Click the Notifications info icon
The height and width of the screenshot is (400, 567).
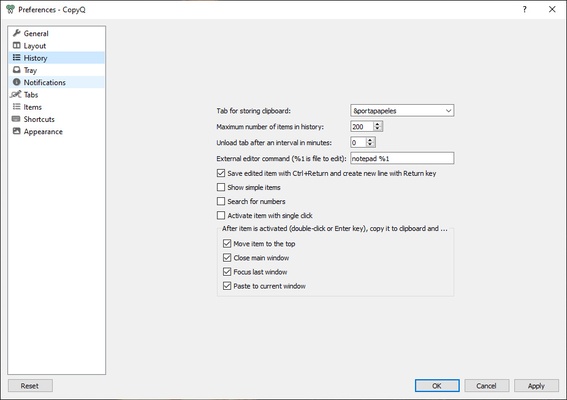tap(17, 82)
